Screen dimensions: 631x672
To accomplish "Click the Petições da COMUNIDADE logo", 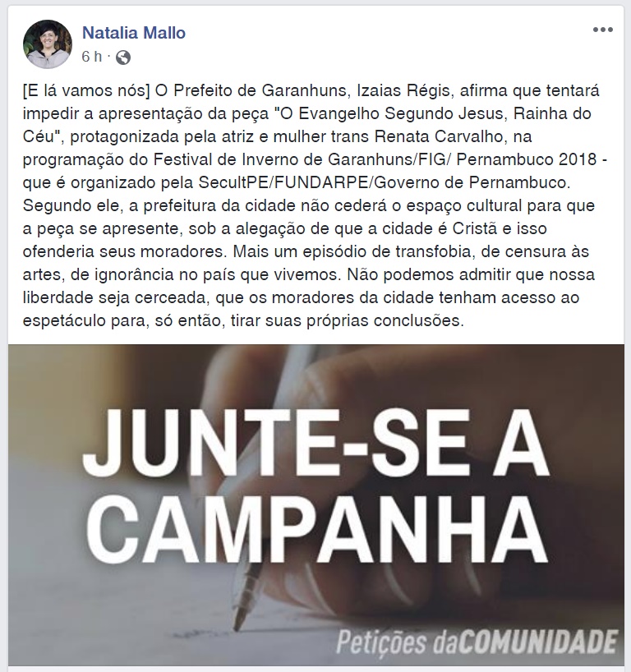I will pyautogui.click(x=477, y=642).
